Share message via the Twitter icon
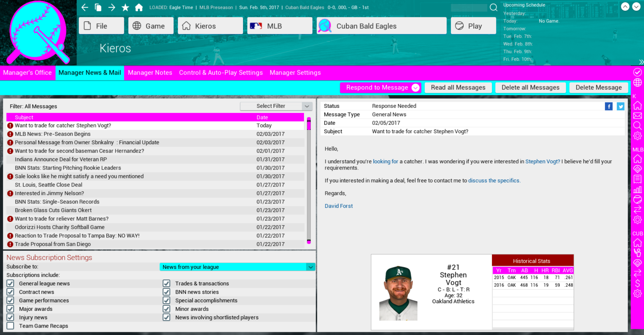 (x=621, y=106)
